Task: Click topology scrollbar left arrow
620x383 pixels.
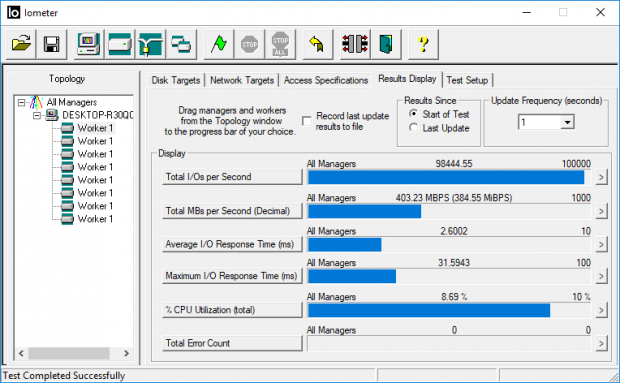Action: (21, 353)
